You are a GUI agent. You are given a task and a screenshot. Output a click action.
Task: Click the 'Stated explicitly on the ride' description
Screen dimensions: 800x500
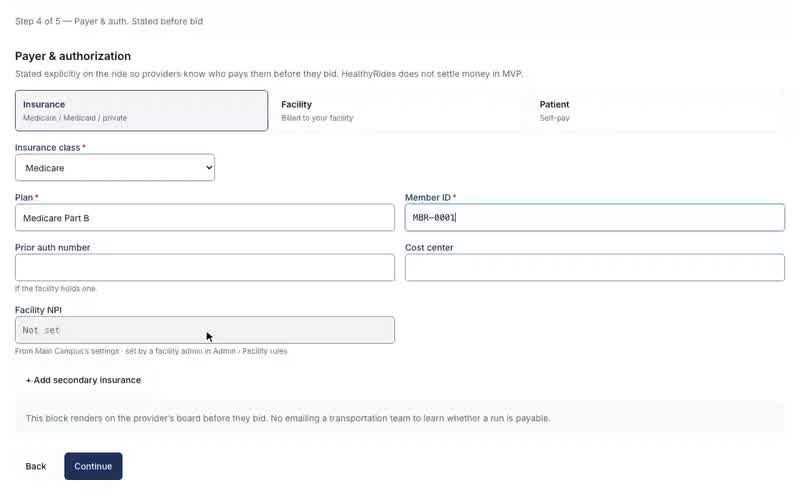[x=269, y=74]
